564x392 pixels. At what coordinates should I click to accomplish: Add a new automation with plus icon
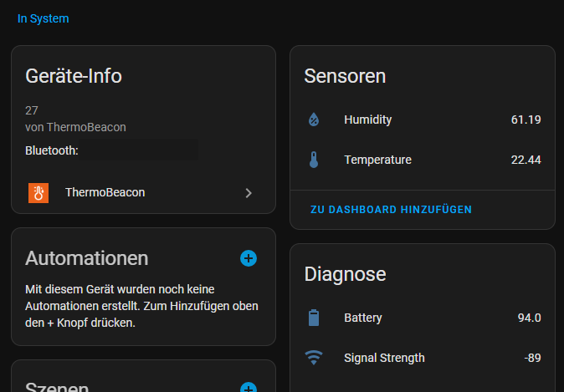coord(249,258)
